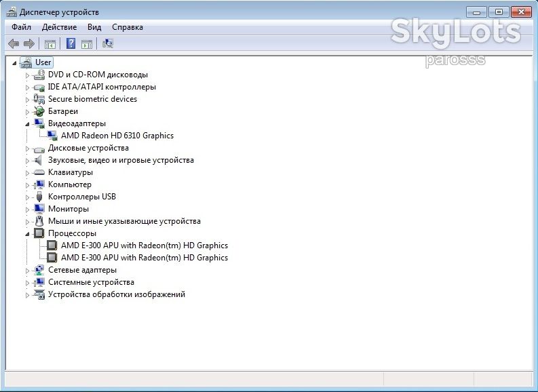Click the User computer icon at tree root
This screenshot has height=392, width=538.
coord(26,63)
